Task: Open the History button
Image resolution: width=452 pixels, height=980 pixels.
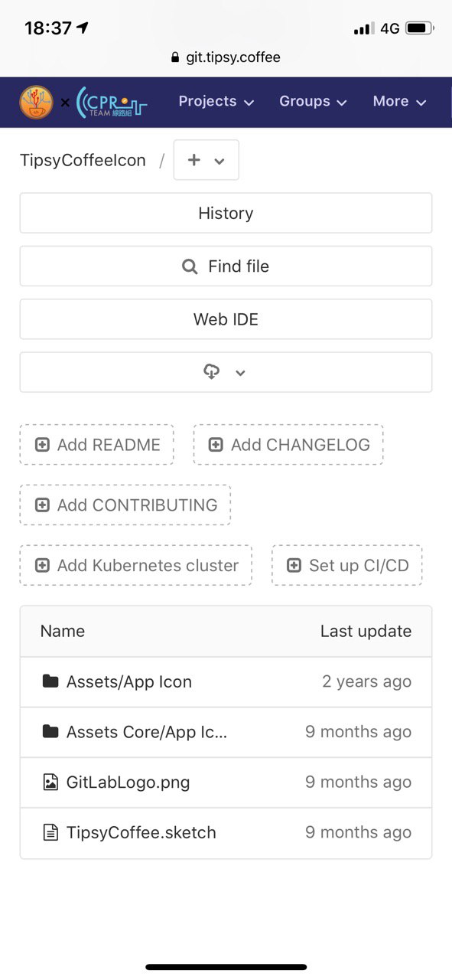Action: point(226,213)
